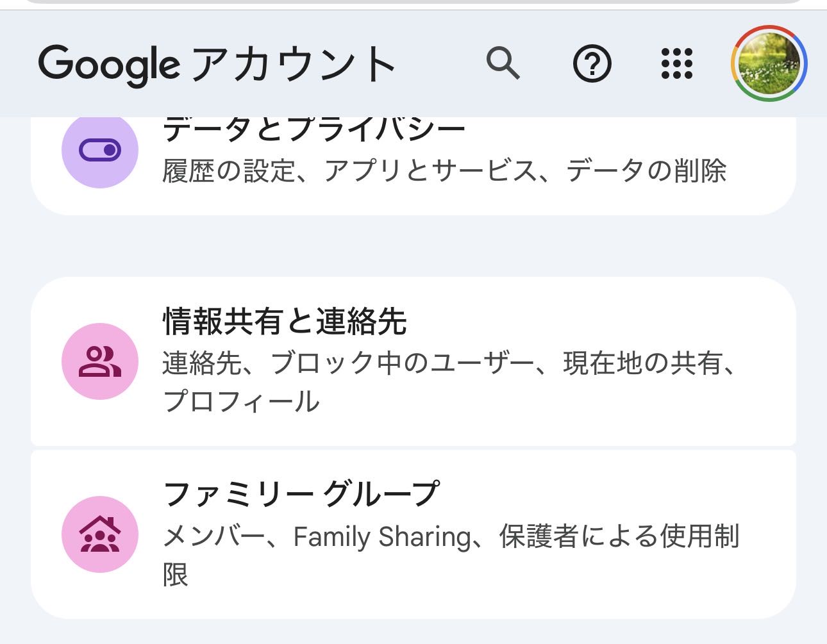Viewport: 827px width, 644px height.
Task: Open the profile avatar account menu
Action: coord(769,63)
